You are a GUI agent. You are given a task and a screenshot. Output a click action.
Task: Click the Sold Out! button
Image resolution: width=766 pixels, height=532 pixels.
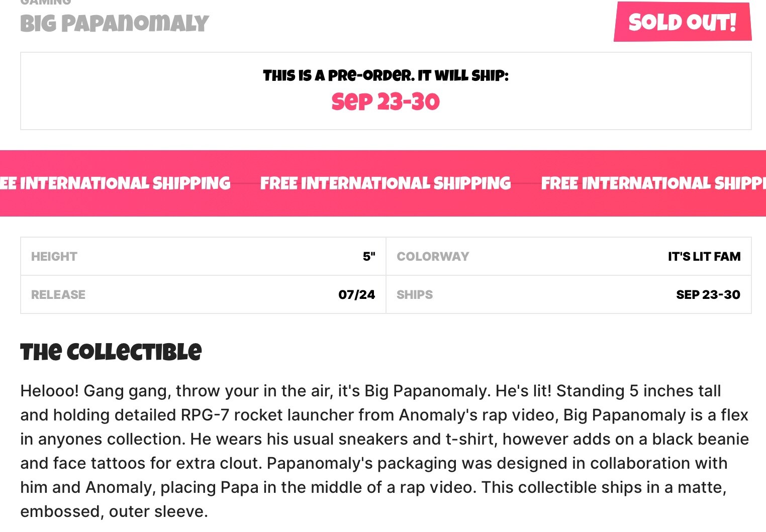click(683, 22)
